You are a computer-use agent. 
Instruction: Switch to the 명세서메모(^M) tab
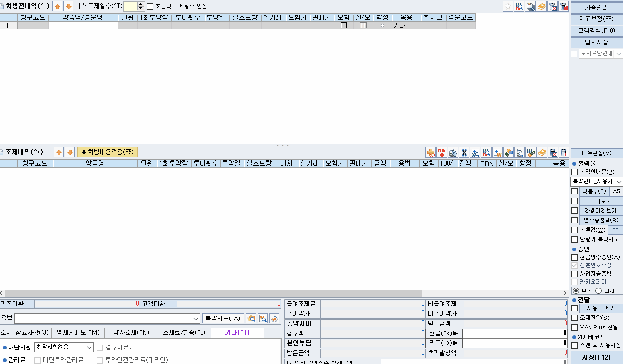pos(78,333)
